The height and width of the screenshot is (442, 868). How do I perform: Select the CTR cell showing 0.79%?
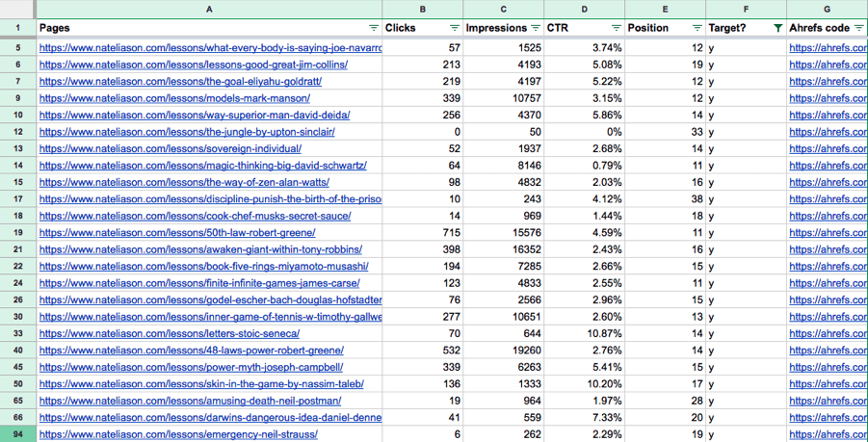[584, 166]
